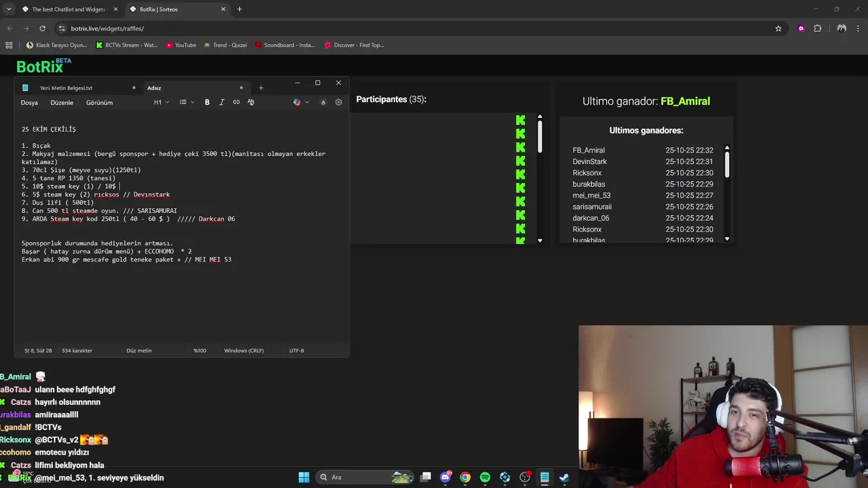
Task: Click the Notepad app icon
Action: pos(25,87)
